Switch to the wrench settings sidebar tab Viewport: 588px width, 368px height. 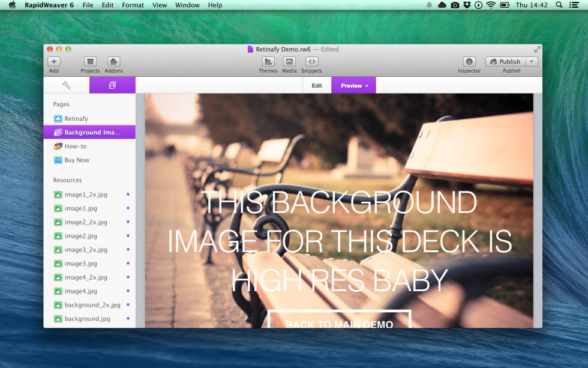(67, 85)
